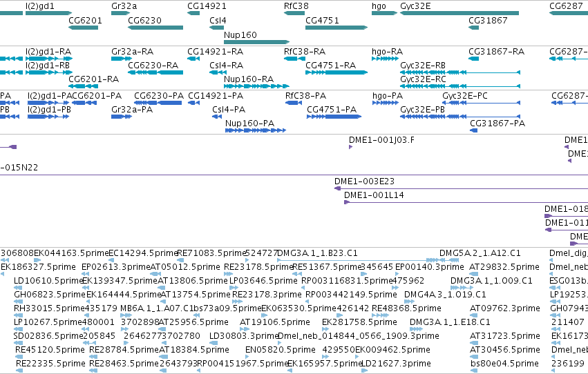Select the DMG3A.1_1.E18.C1 EST label
The image size is (588, 374).
450,322
